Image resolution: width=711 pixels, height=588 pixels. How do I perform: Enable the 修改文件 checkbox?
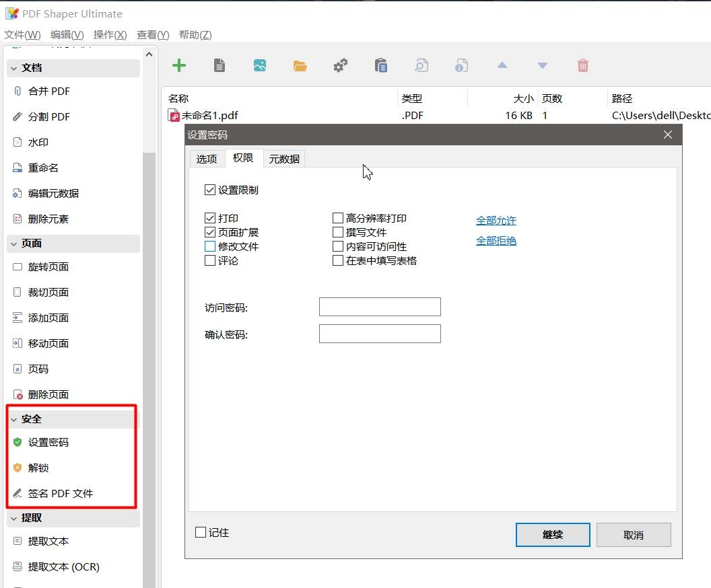[209, 246]
